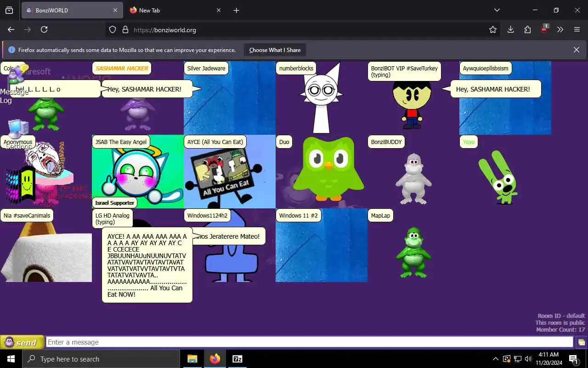Open the Firefox hamburger menu

[577, 29]
